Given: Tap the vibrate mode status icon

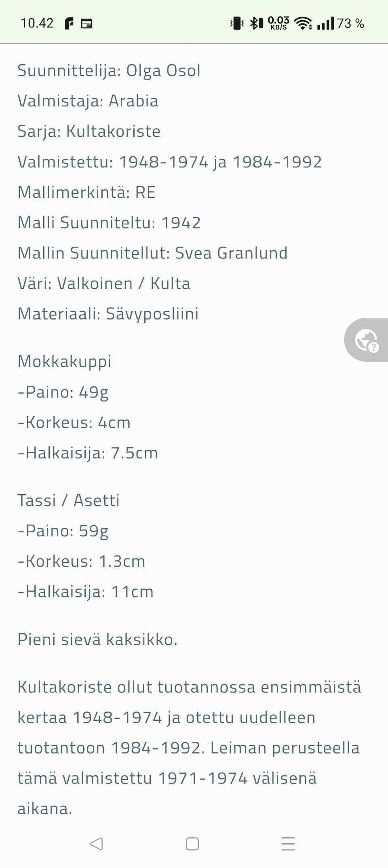Looking at the screenshot, I should click(x=237, y=23).
